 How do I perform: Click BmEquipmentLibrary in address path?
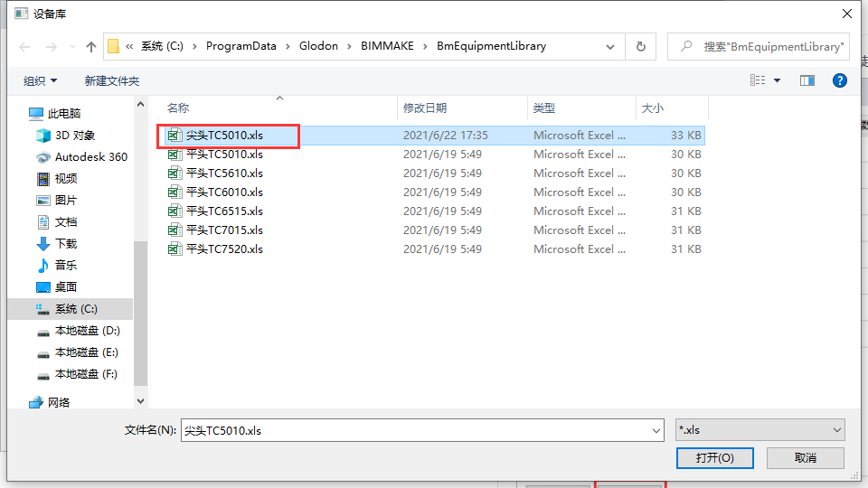491,46
